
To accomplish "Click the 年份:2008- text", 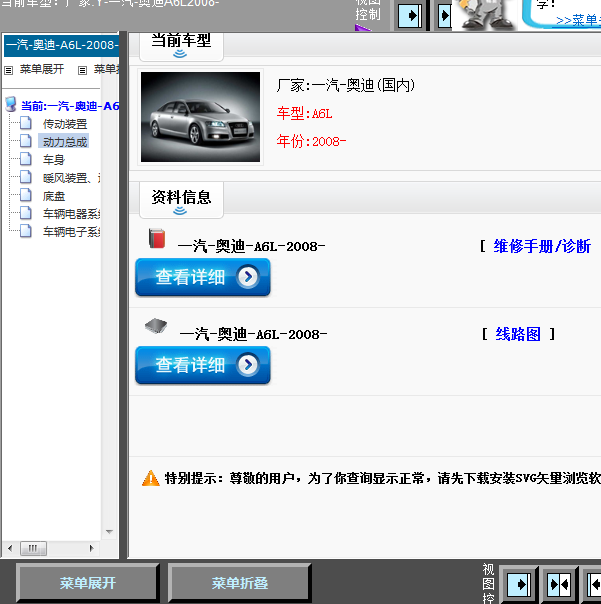I will [311, 141].
